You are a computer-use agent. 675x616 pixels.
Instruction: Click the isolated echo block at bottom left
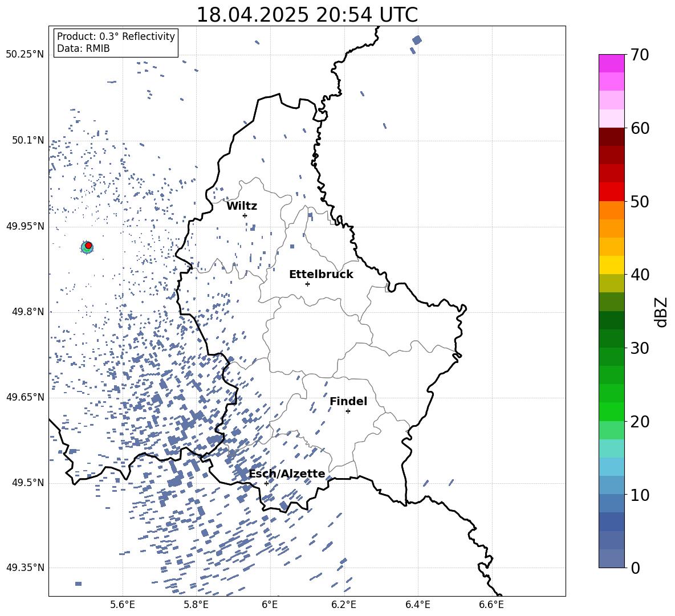[x=78, y=584]
